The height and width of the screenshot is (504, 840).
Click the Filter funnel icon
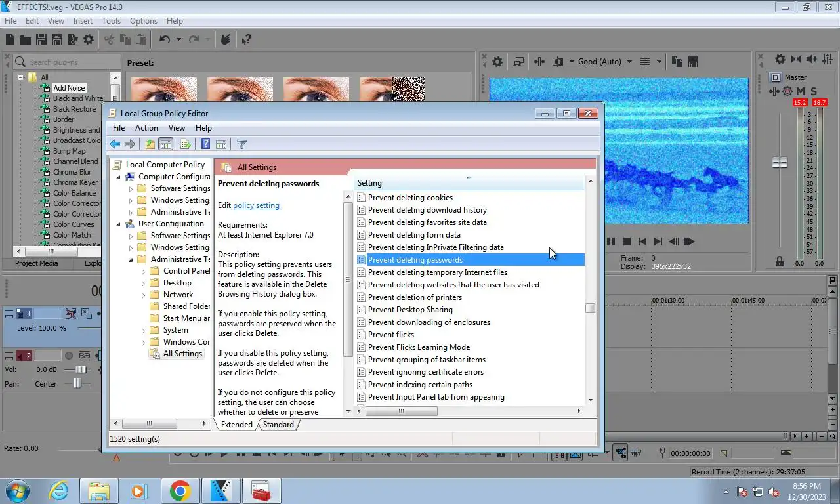tap(241, 144)
